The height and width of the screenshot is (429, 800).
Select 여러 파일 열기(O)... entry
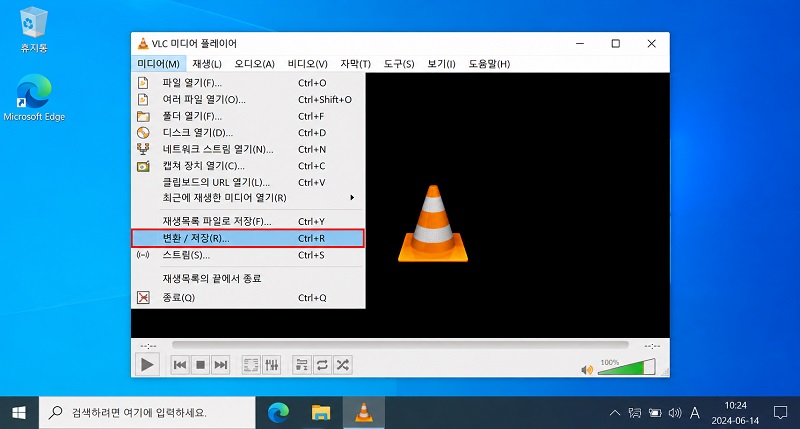[x=248, y=99]
